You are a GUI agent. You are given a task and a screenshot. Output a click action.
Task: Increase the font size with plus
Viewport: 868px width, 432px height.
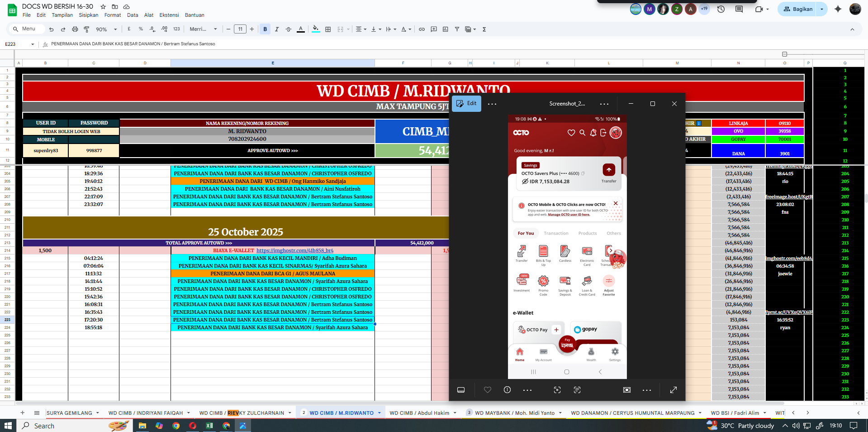pos(252,29)
